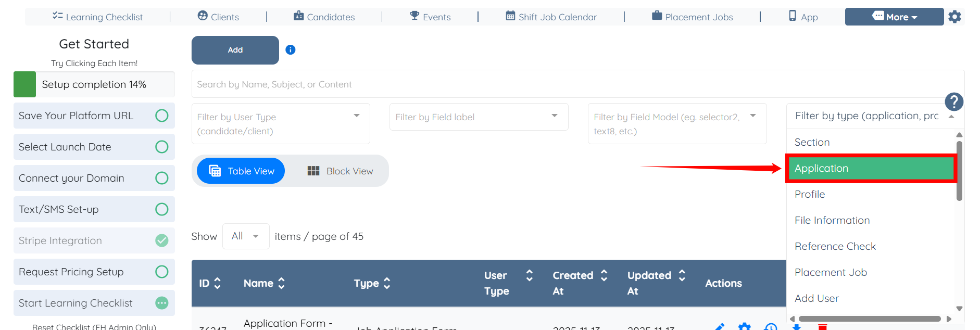Image resolution: width=980 pixels, height=330 pixels.
Task: Select Application in the type list
Action: (x=871, y=168)
